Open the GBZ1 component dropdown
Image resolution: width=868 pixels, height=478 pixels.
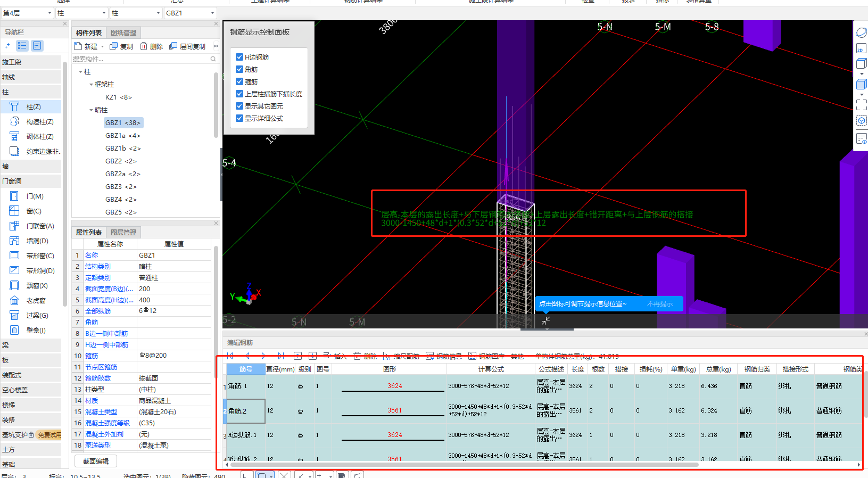tap(191, 13)
